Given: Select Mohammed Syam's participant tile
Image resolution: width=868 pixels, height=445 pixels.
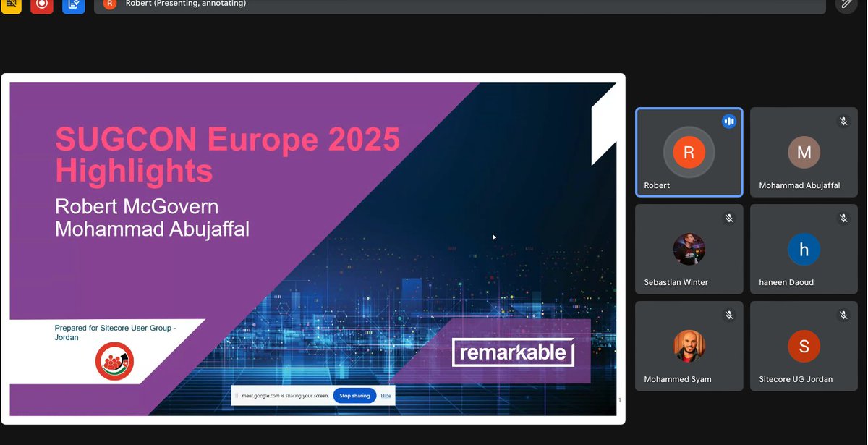Looking at the screenshot, I should pyautogui.click(x=689, y=346).
